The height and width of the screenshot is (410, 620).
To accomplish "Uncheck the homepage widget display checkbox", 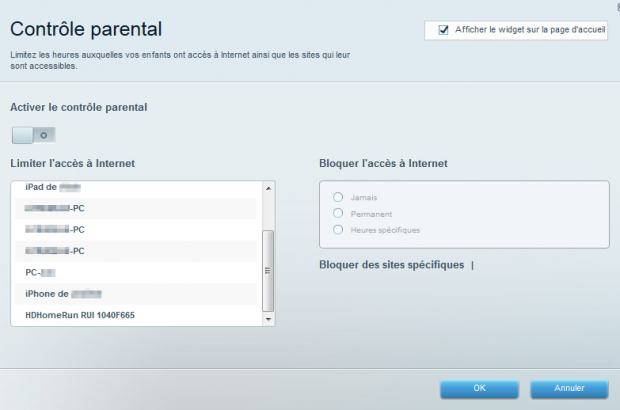I will coord(443,30).
